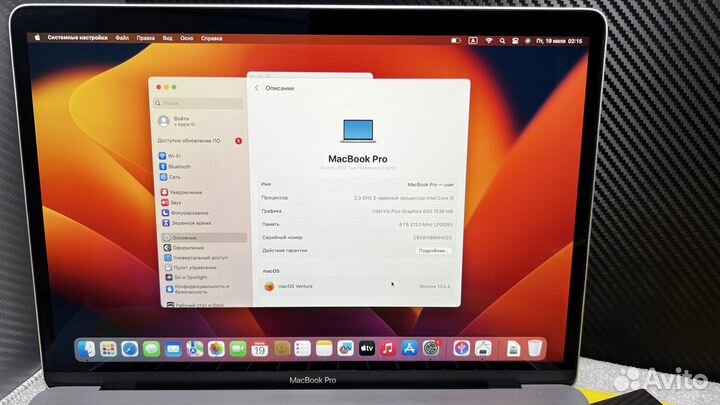
Task: Open FaceTime in the Dock
Action: point(238,349)
